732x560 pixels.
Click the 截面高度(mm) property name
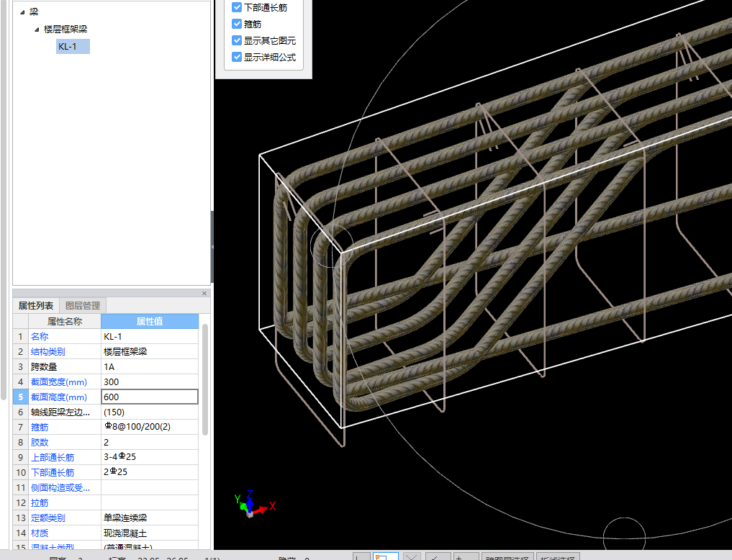click(x=59, y=397)
